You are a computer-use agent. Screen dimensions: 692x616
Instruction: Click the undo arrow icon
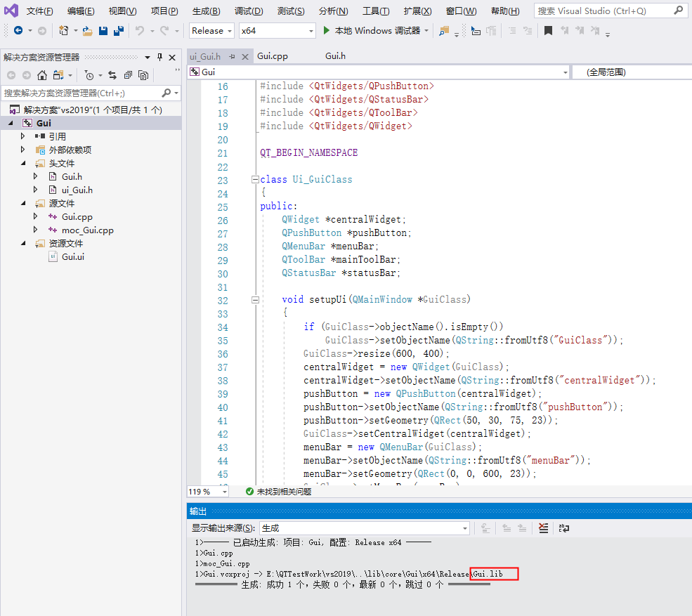[140, 30]
